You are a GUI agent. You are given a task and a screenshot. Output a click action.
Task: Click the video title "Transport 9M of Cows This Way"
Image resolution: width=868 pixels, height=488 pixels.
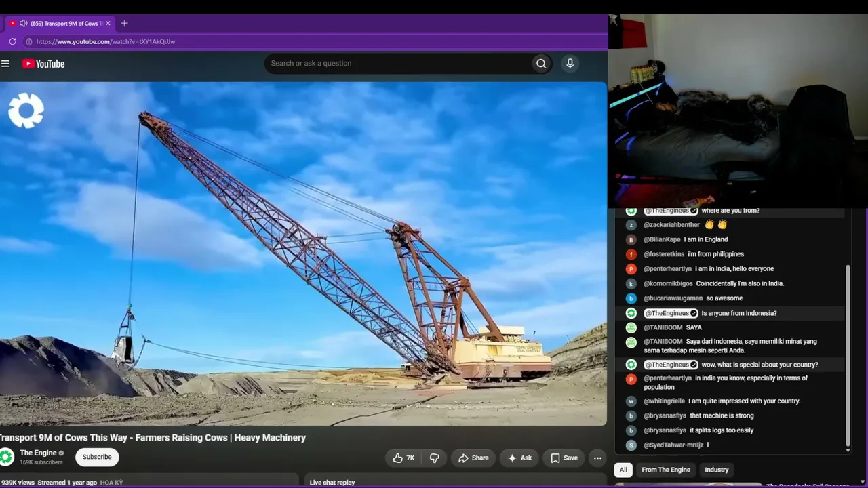153,438
